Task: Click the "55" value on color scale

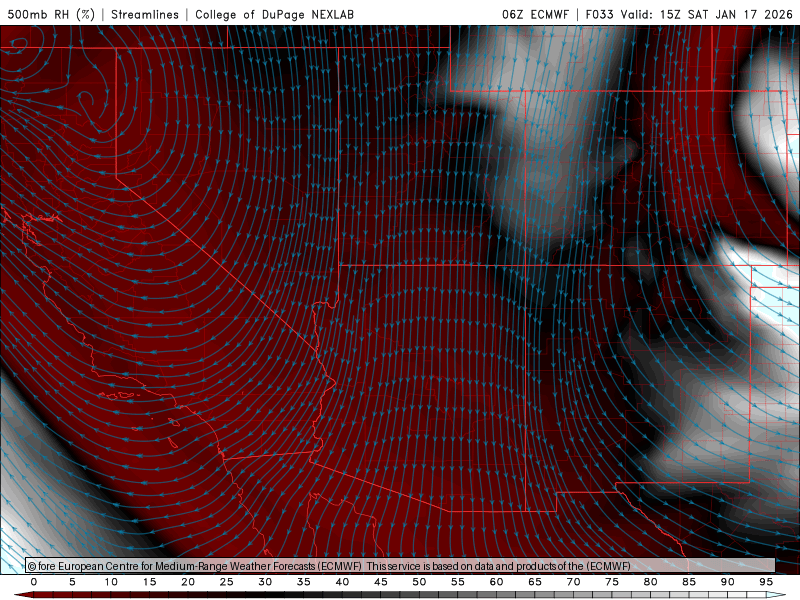Action: coord(458,582)
